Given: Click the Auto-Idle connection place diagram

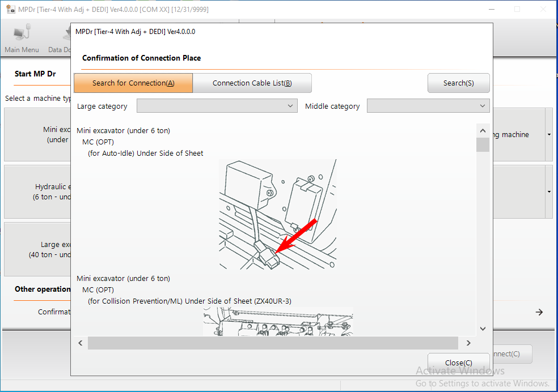Looking at the screenshot, I should [278, 214].
